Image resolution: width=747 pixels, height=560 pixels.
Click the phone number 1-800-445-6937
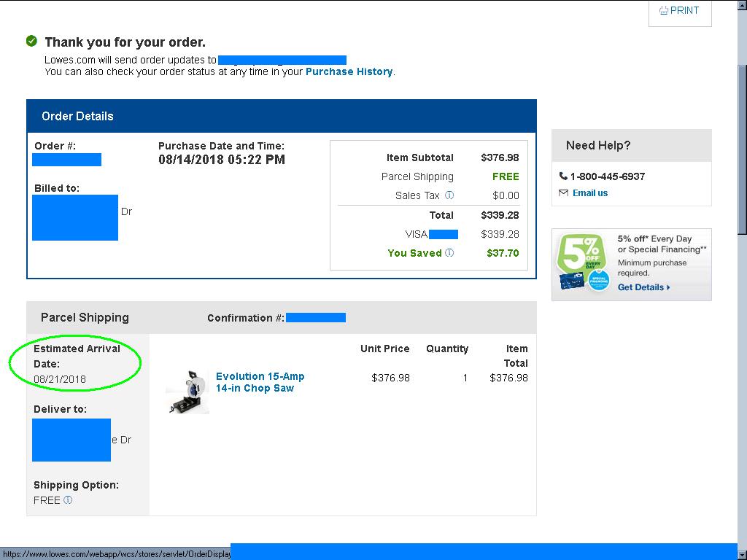coord(608,176)
